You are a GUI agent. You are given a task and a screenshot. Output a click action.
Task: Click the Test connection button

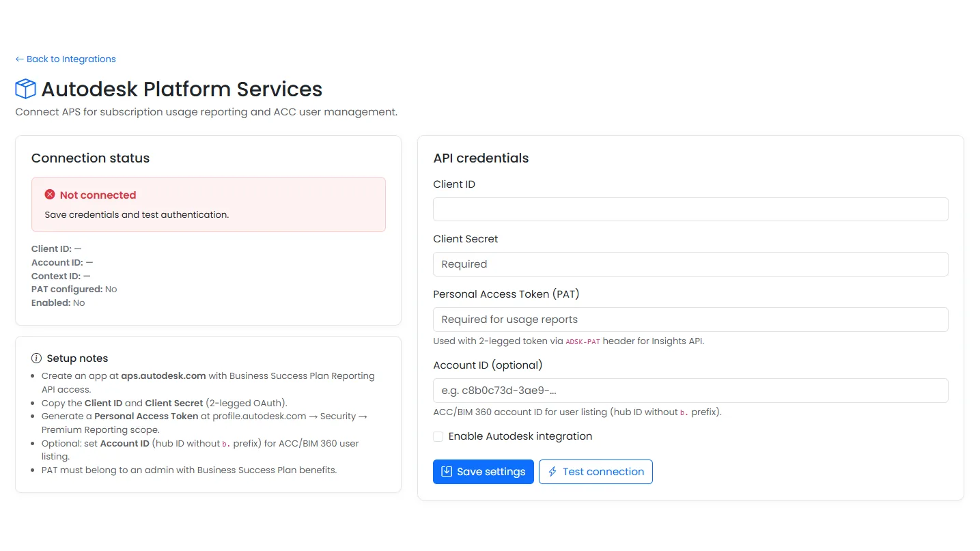pyautogui.click(x=596, y=472)
